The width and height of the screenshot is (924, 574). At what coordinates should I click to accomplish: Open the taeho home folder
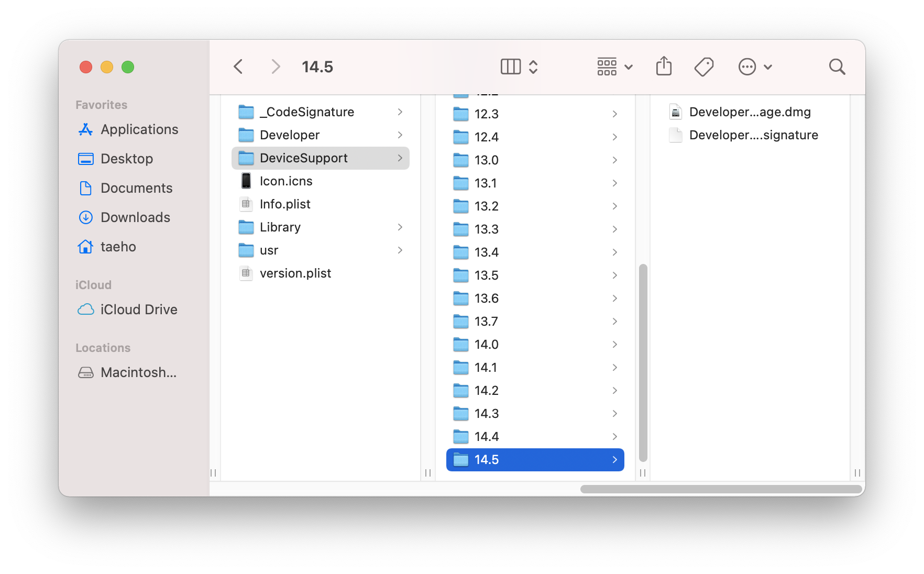[107, 247]
